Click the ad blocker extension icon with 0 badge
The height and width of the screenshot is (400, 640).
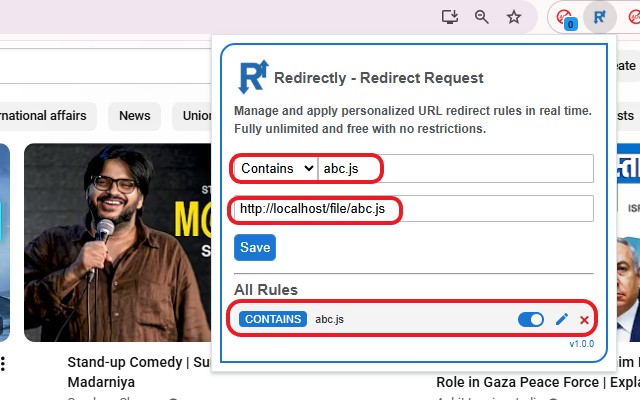566,17
